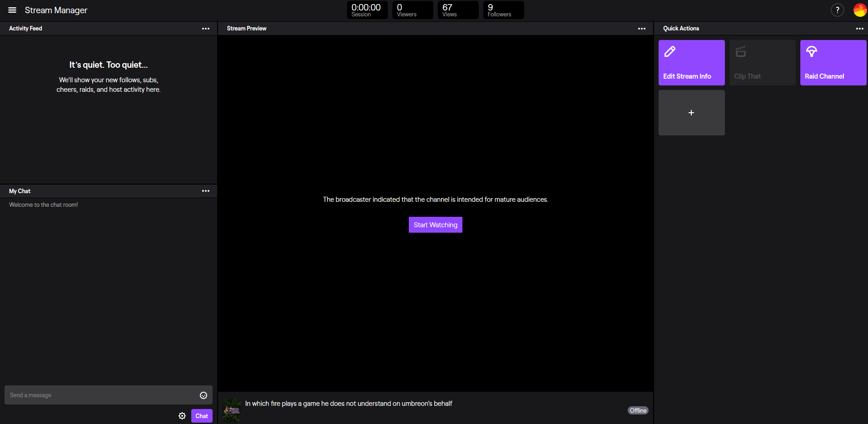Click Start Watching on stream preview
Screen dimensions: 868x424
[x=436, y=225]
